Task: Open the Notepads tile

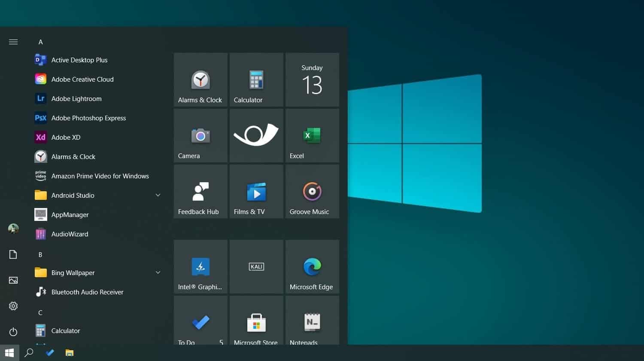Action: coord(312,322)
